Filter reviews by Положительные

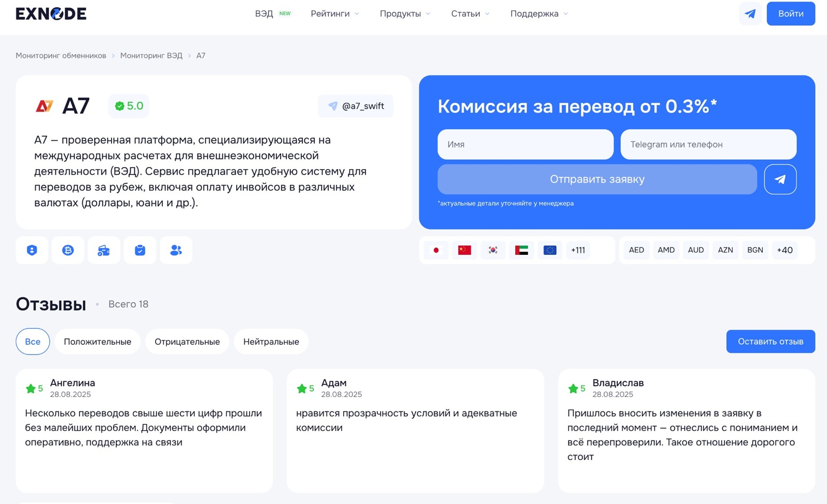pyautogui.click(x=97, y=342)
